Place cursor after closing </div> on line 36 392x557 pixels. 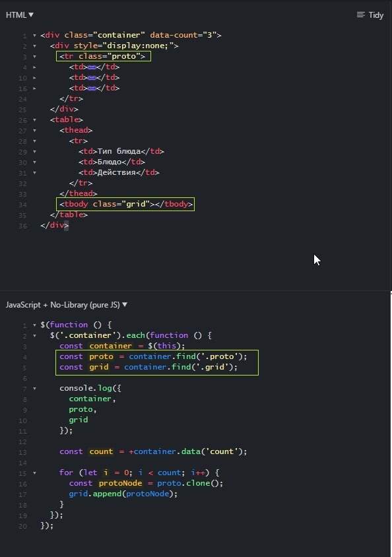pos(69,225)
